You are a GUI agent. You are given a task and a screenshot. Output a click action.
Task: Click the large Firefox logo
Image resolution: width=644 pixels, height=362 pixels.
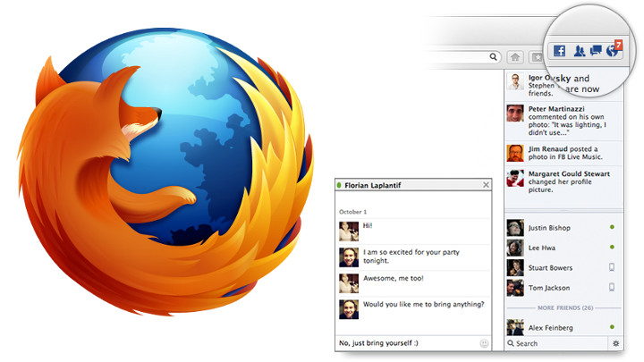click(166, 172)
